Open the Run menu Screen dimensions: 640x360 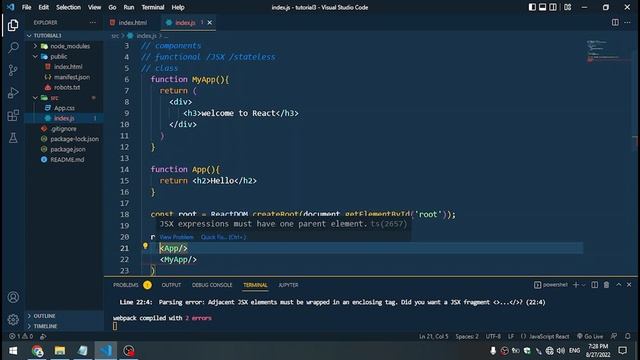pos(129,7)
